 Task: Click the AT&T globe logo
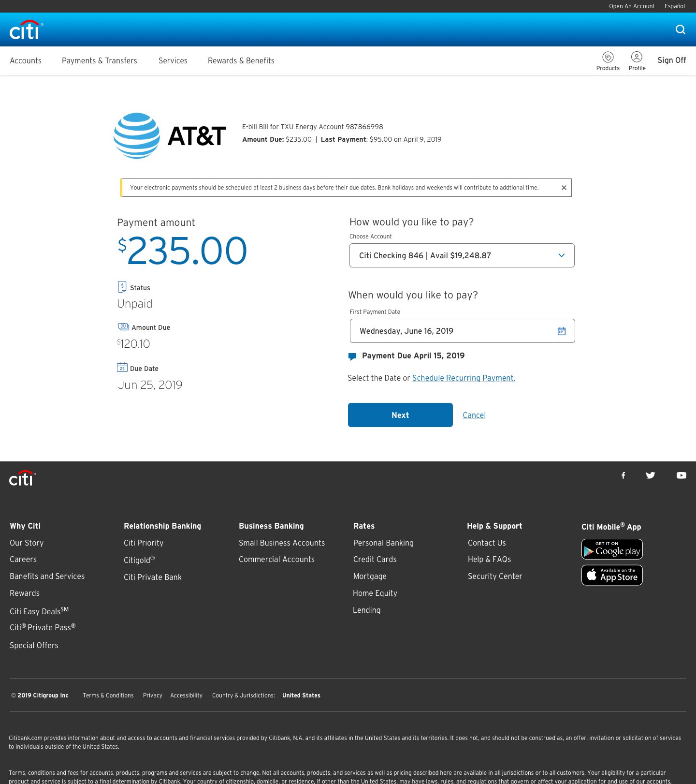pos(137,136)
